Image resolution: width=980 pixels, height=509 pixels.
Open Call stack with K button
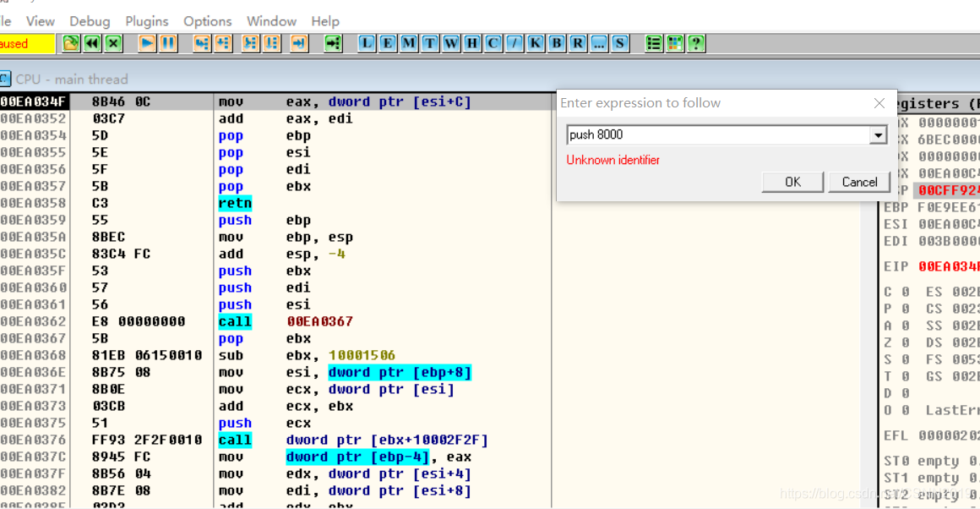pos(536,44)
